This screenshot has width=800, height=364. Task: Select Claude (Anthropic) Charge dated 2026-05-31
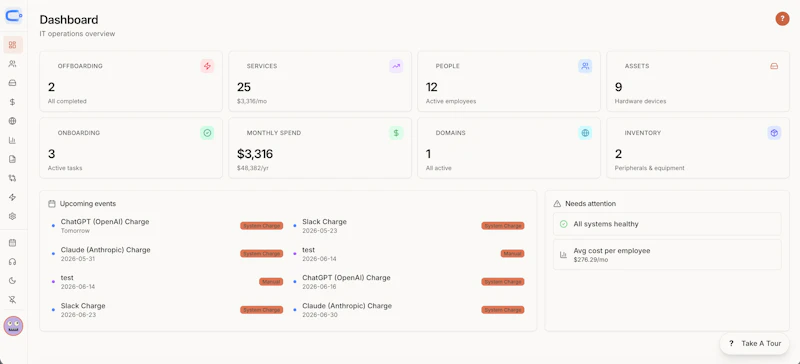coord(167,254)
